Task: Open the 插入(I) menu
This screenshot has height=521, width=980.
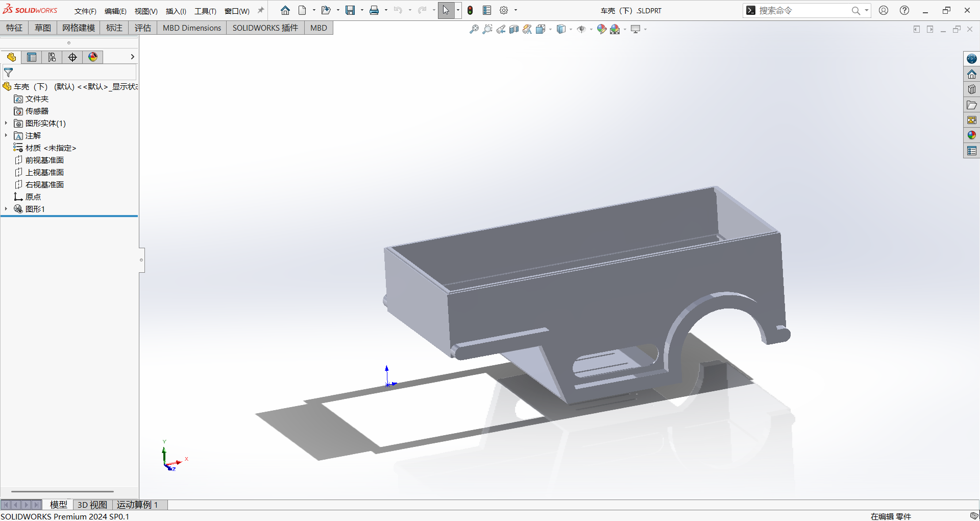Action: [x=176, y=11]
